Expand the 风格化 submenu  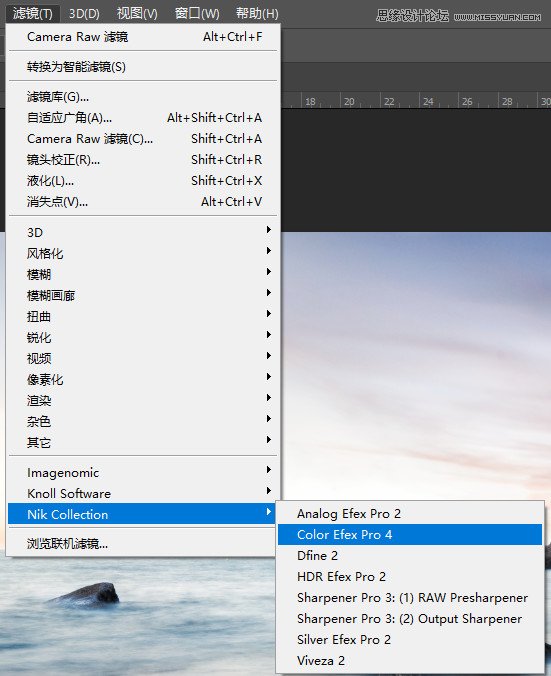(143, 254)
